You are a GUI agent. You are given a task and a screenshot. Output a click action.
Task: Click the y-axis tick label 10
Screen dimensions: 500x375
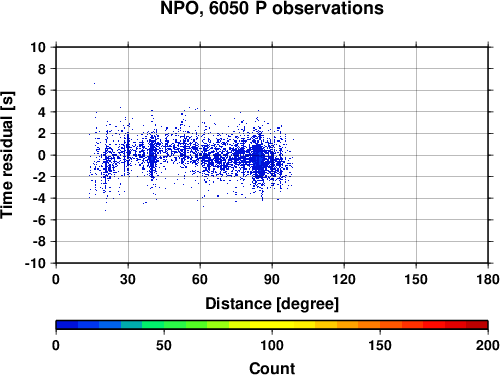(38, 47)
